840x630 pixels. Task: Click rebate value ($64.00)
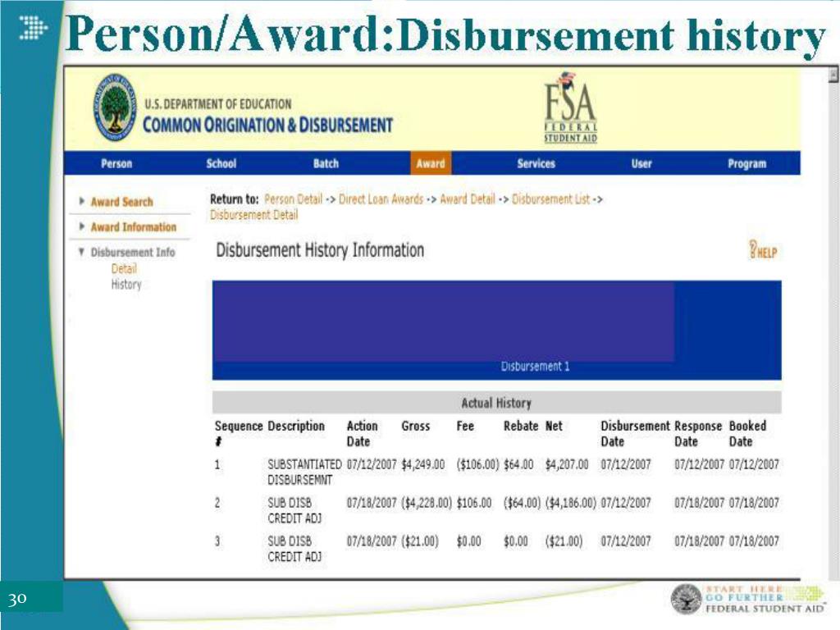[522, 503]
